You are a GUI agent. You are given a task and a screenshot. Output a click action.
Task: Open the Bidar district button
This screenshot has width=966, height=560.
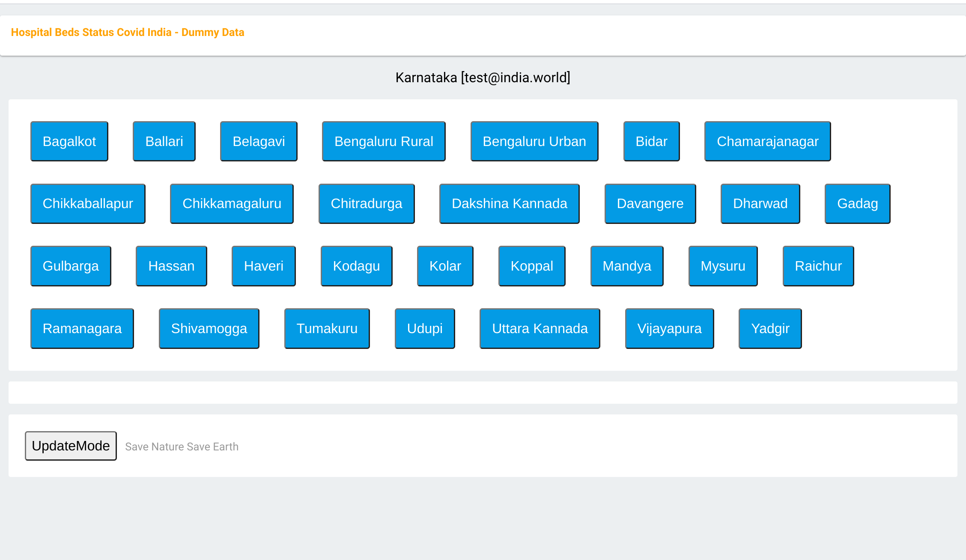coord(651,141)
